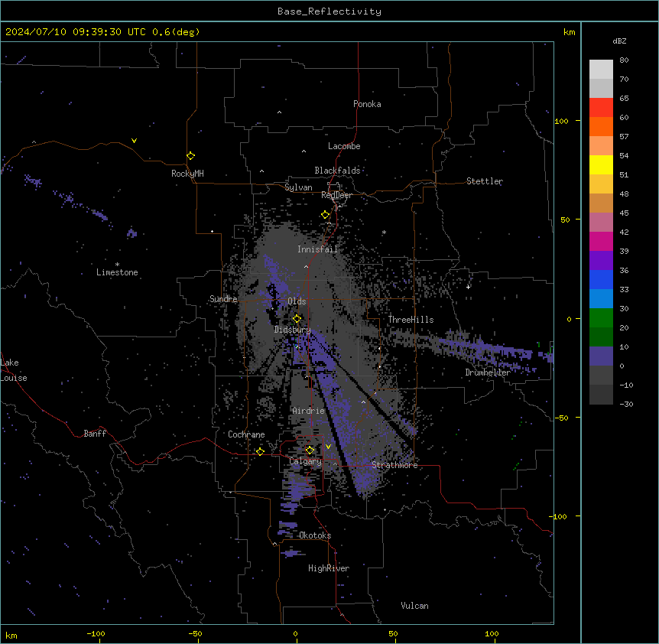Click the yellow diamond marker above RockyMH
659x644 pixels.
point(190,155)
